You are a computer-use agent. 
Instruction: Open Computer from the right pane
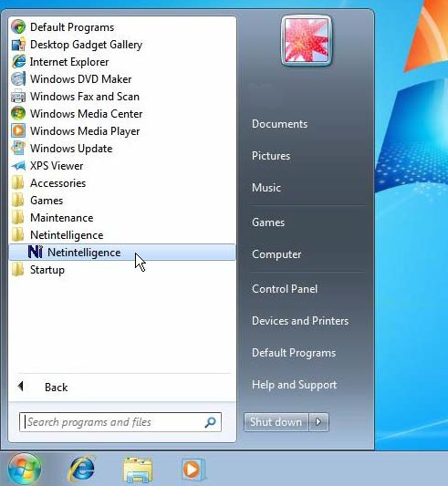point(276,254)
